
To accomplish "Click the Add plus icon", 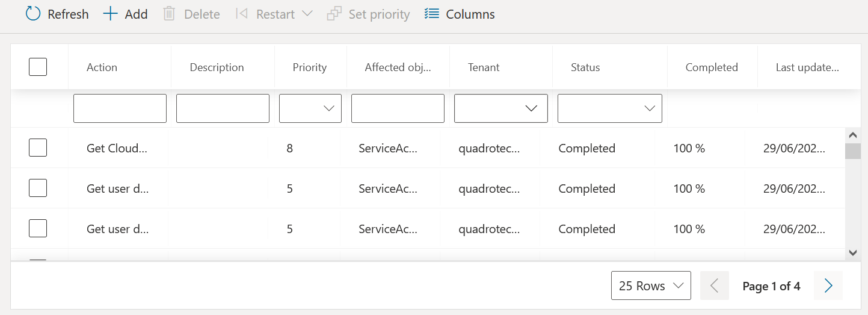I will click(110, 14).
